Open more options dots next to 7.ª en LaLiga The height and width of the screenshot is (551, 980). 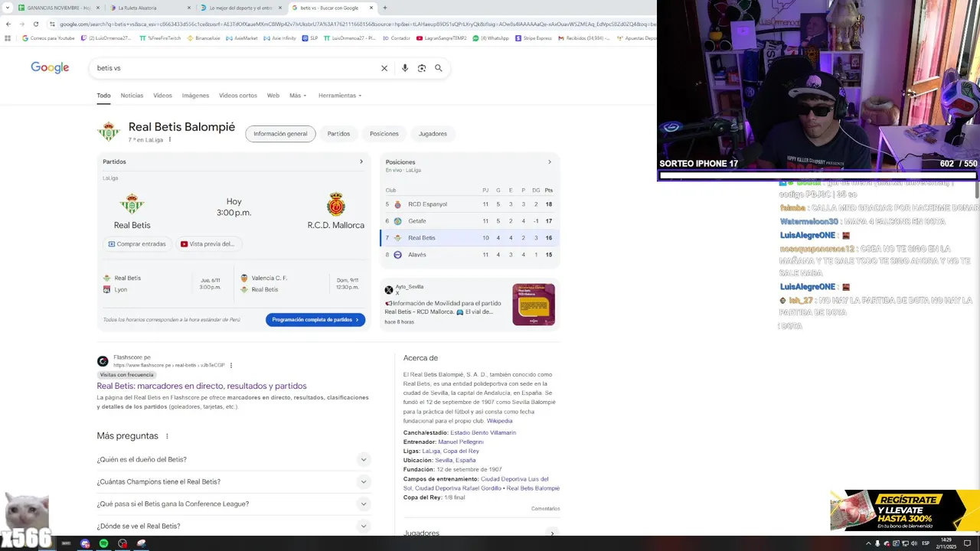pos(170,140)
